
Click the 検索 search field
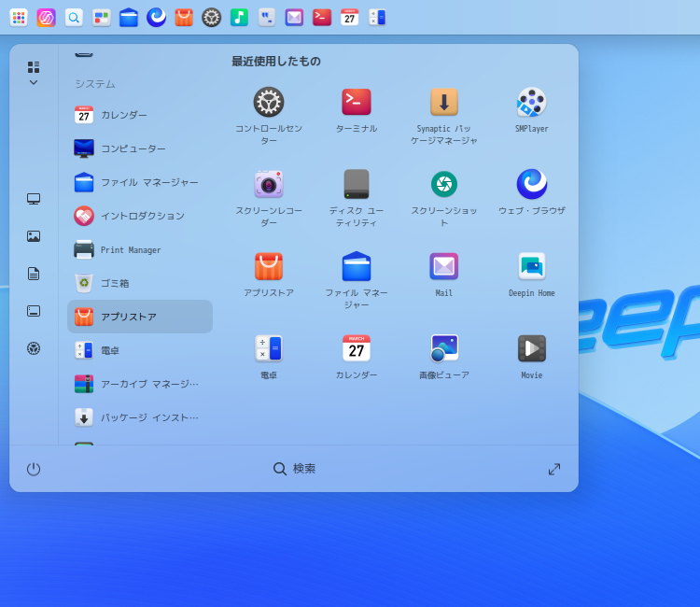295,469
